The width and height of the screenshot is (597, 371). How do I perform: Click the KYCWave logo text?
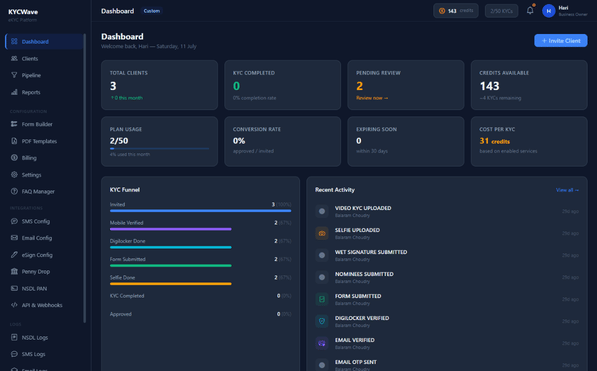pyautogui.click(x=23, y=12)
